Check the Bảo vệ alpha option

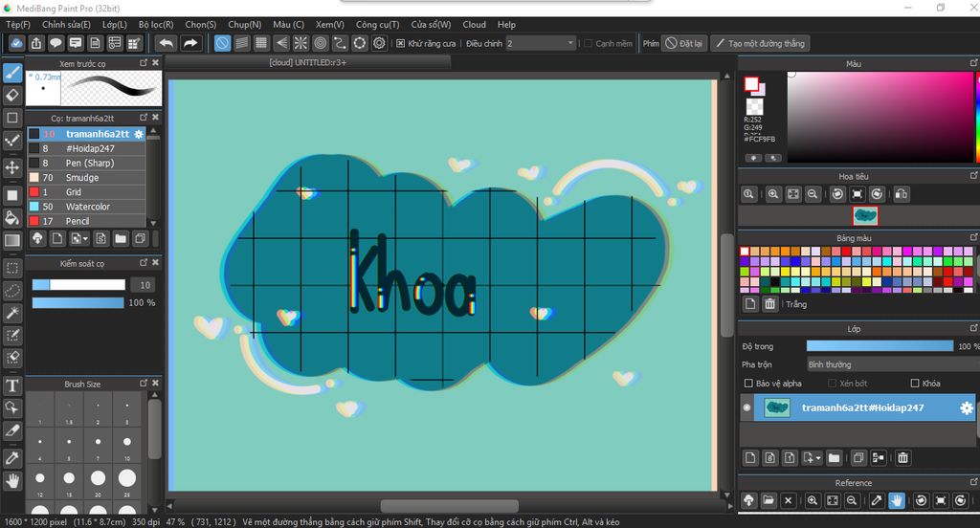tap(748, 383)
